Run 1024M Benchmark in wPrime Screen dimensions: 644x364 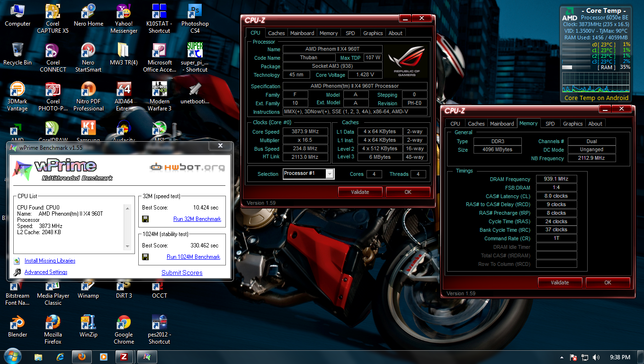click(193, 257)
